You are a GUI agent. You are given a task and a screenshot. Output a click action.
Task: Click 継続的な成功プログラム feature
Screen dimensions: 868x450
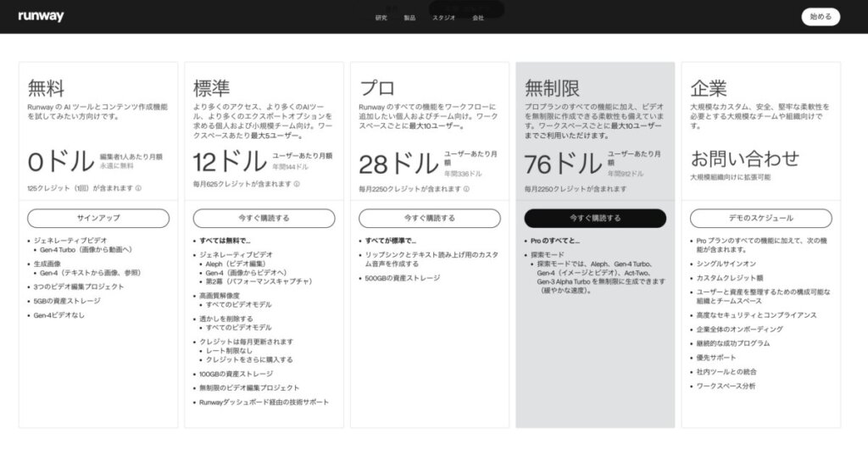click(x=733, y=344)
